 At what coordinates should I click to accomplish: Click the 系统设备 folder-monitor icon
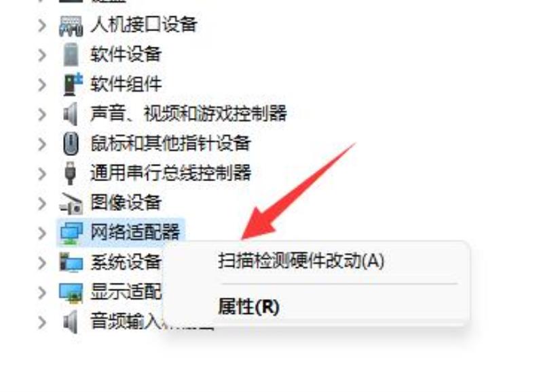click(71, 262)
